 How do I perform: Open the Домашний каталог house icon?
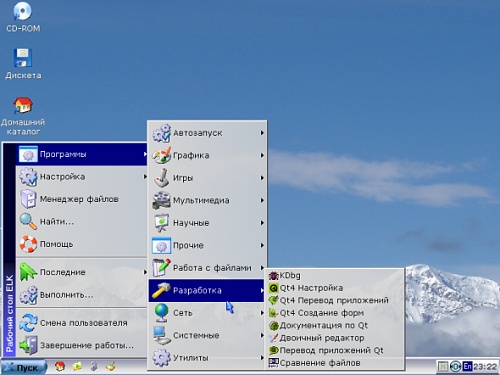23,116
